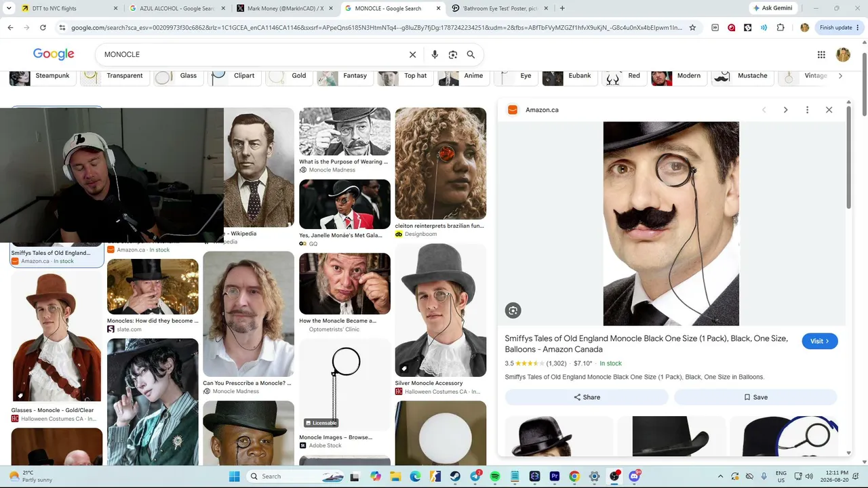Reload the current page
This screenshot has width=868, height=488.
pos(43,28)
